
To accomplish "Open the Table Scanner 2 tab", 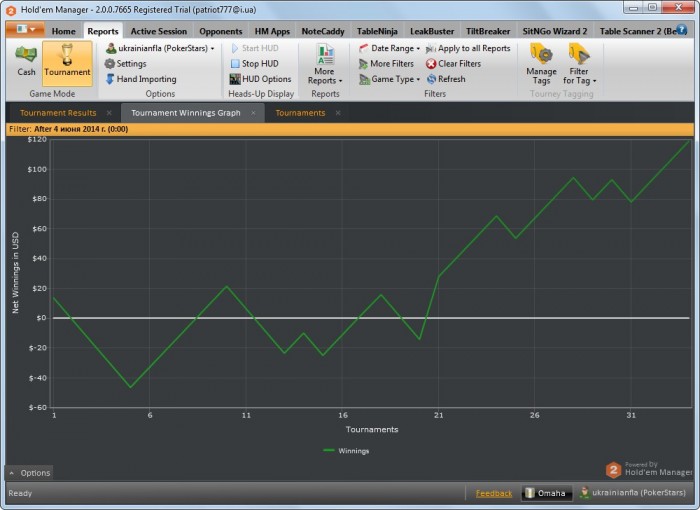I will click(x=637, y=31).
